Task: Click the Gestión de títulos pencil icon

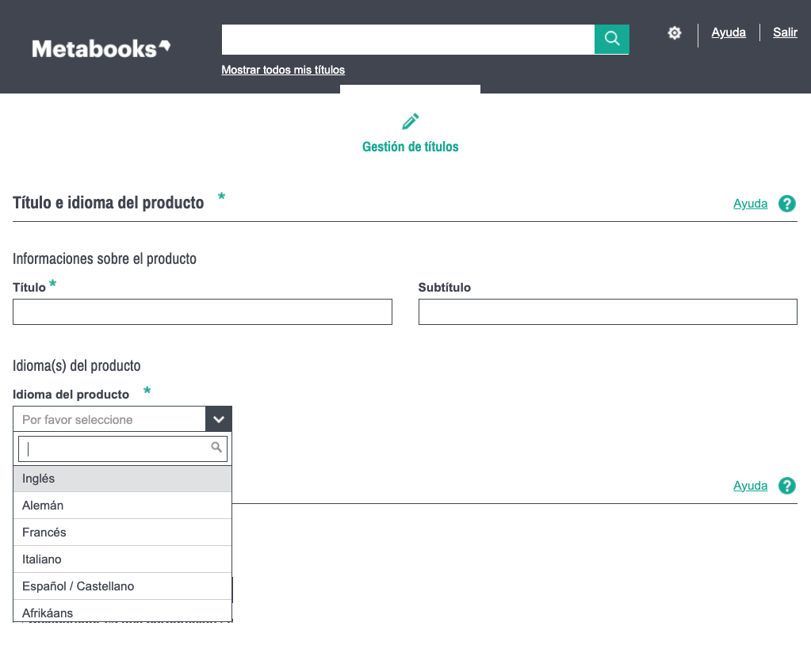Action: (x=410, y=122)
